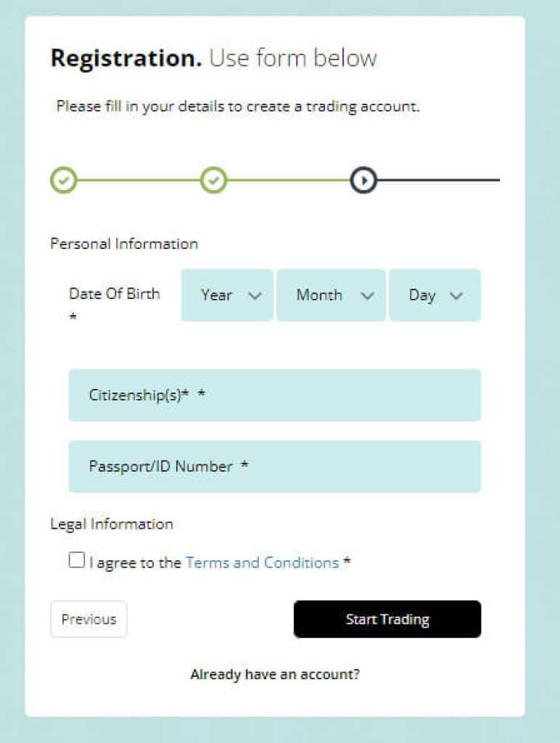
Task: Click the chevron arrow beside Year
Action: coord(255,295)
